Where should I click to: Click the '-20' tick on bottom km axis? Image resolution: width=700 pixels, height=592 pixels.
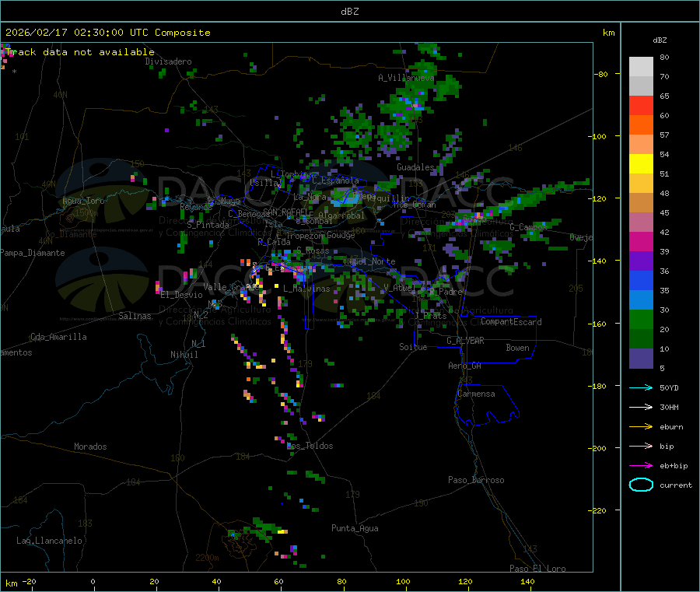(x=30, y=582)
